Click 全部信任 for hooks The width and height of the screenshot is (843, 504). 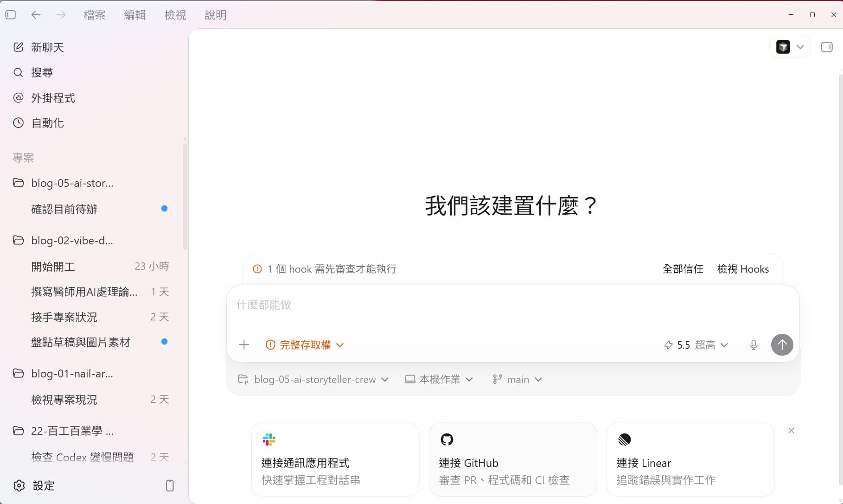click(x=683, y=269)
